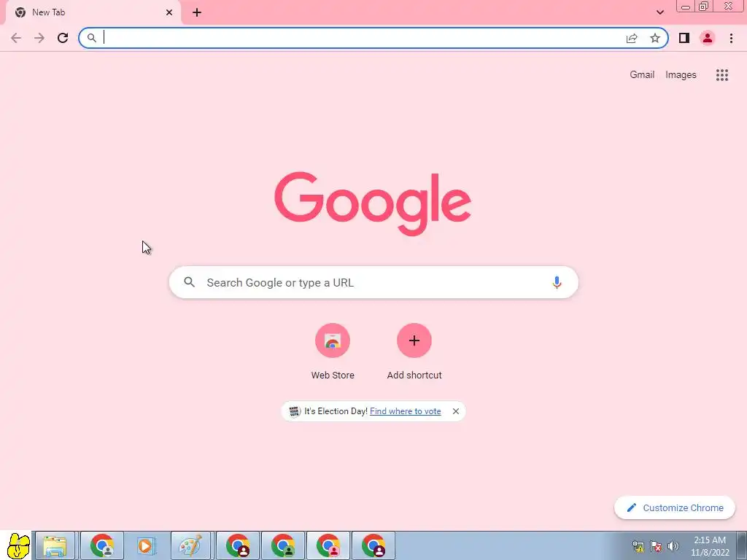This screenshot has height=560, width=747.
Task: Click the 'It's Election Day!' text
Action: [x=336, y=411]
